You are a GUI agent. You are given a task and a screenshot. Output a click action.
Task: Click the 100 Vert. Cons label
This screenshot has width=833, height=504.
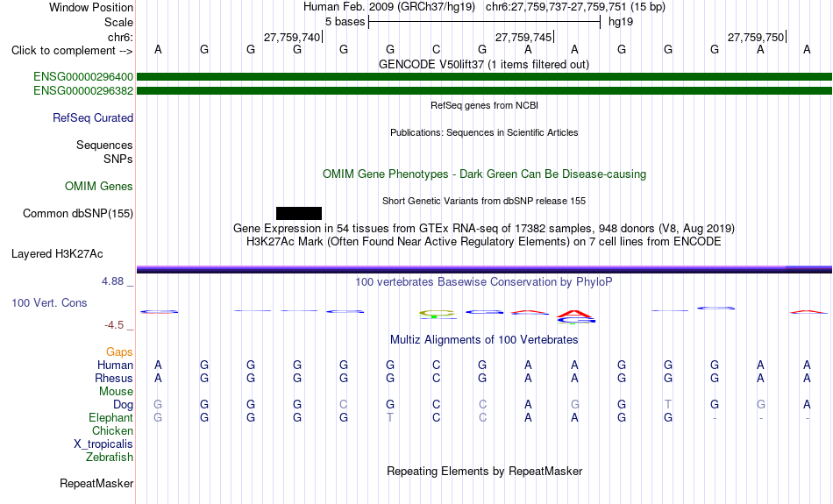pos(49,302)
